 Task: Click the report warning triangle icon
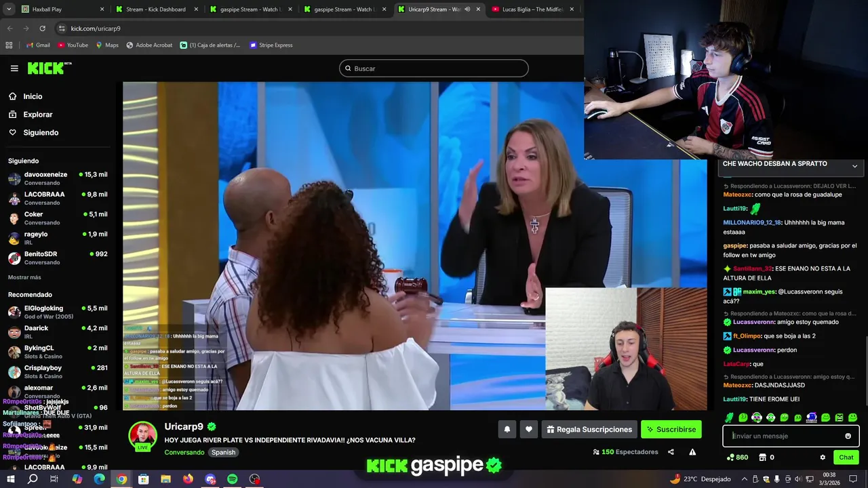(x=692, y=452)
